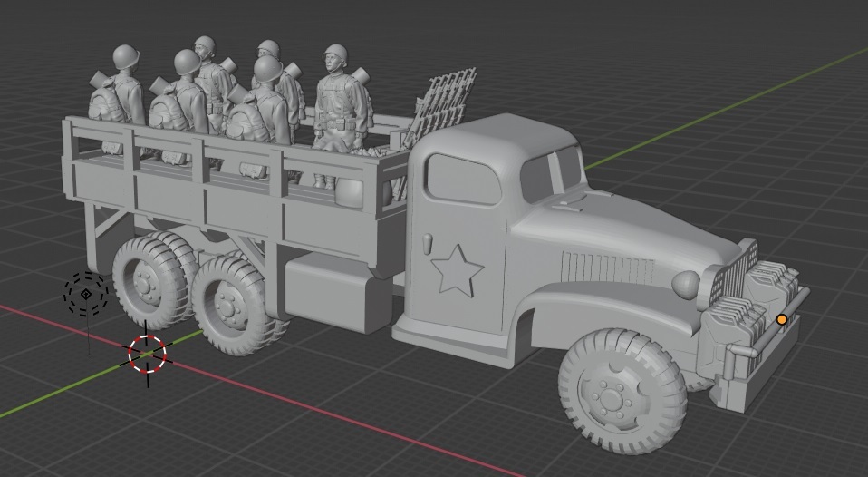Click the truck's round headlight

(x=686, y=286)
